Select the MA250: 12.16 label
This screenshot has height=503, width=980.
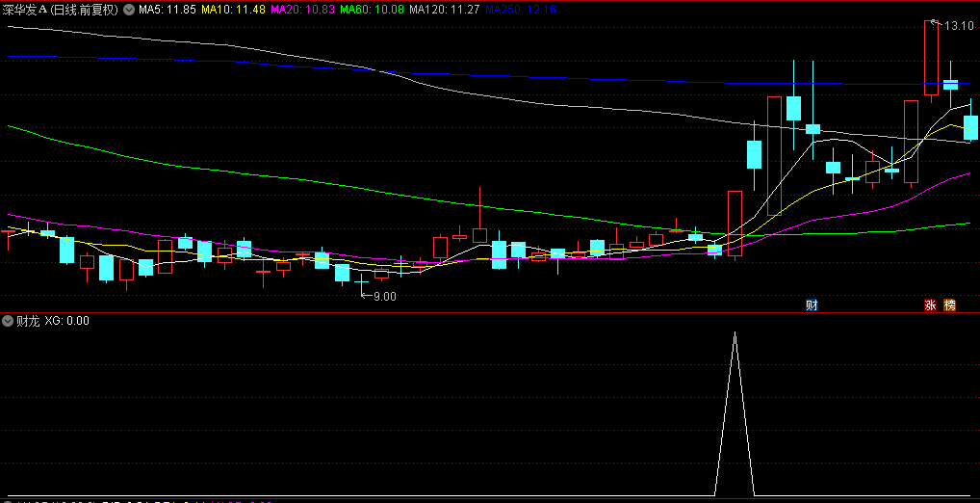521,10
